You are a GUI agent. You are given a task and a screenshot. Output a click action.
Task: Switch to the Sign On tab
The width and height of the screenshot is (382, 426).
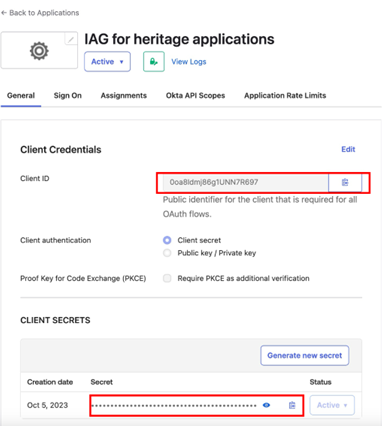pos(68,96)
